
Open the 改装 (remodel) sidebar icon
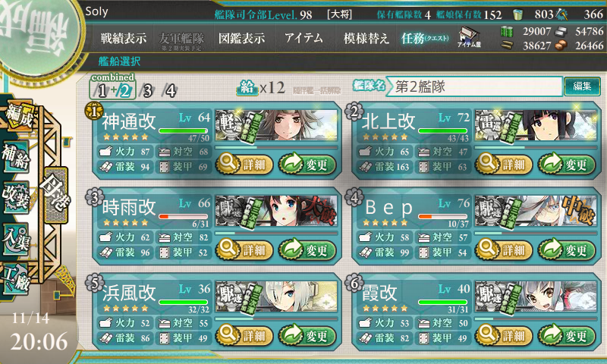click(16, 196)
